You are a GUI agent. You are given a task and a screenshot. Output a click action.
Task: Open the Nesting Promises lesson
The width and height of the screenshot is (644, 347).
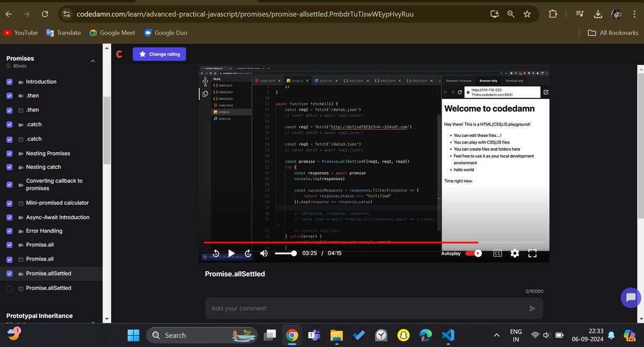(48, 153)
